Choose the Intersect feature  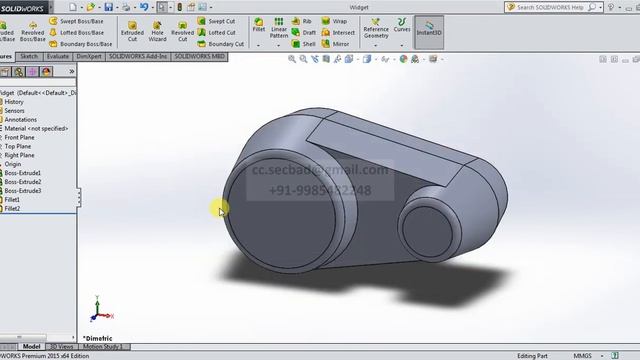tap(338, 33)
